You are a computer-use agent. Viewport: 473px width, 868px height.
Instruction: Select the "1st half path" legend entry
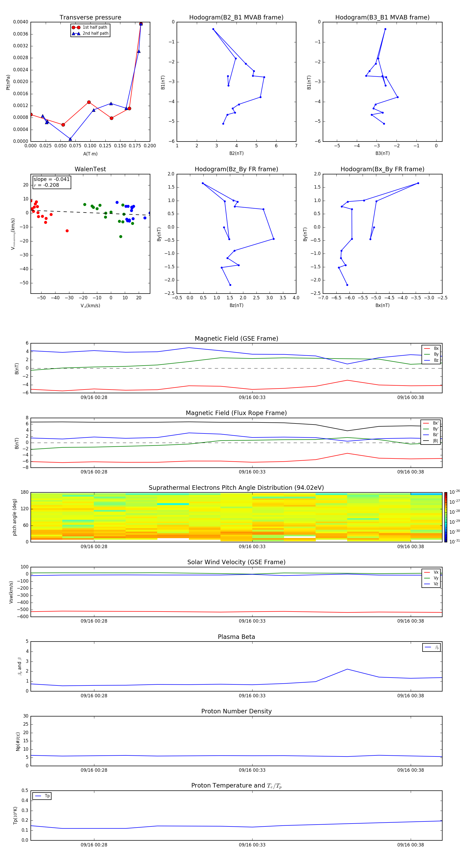click(90, 27)
